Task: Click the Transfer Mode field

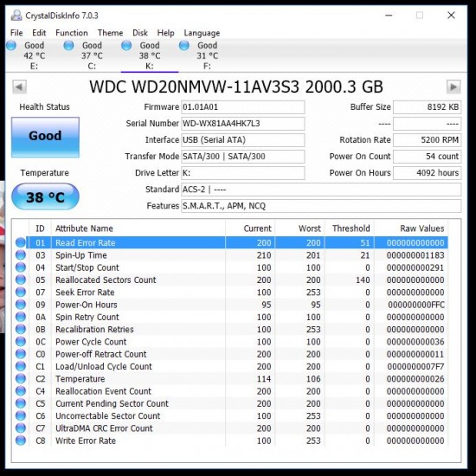Action: (x=243, y=157)
